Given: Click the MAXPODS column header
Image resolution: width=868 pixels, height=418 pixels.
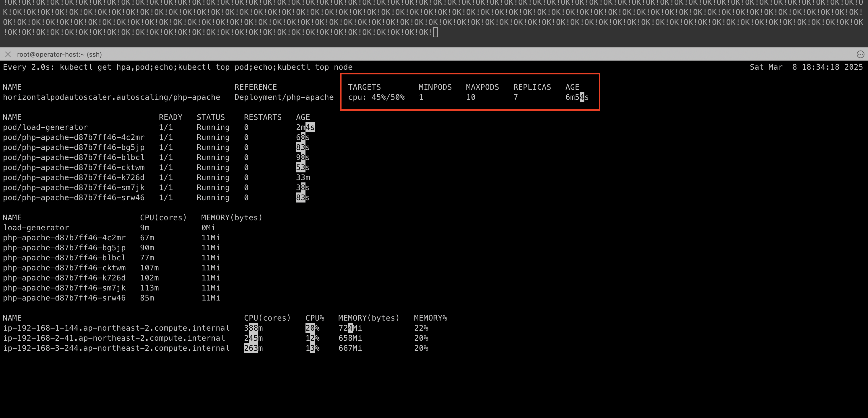Looking at the screenshot, I should [482, 87].
